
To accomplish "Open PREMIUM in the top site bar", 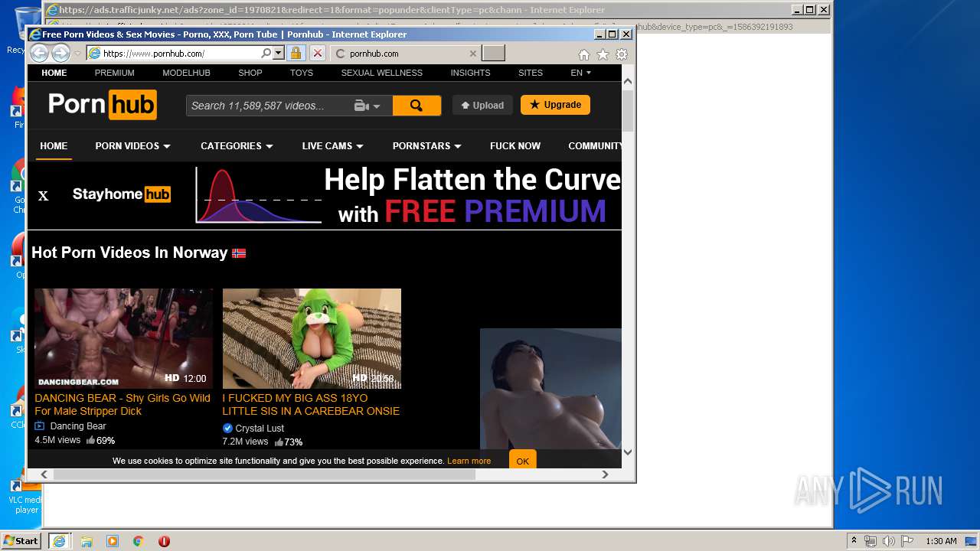I will [x=115, y=73].
